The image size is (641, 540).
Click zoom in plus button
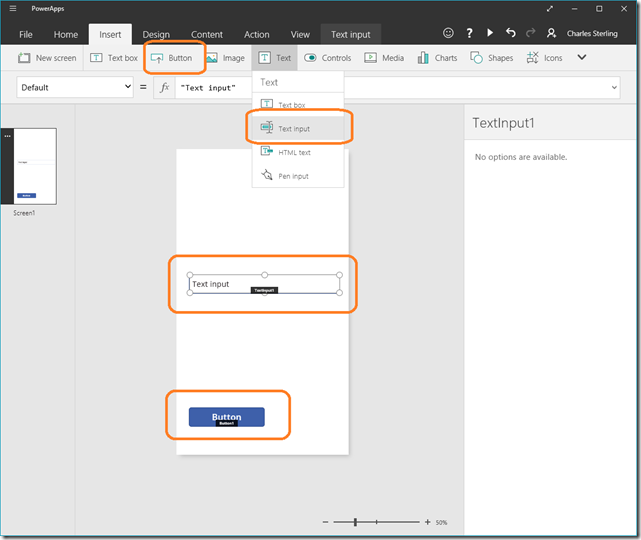pyautogui.click(x=427, y=522)
